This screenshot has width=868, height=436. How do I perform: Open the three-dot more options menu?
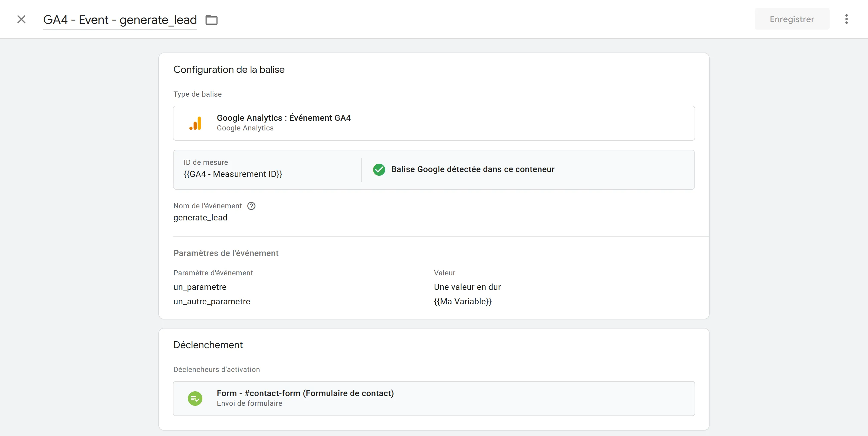846,19
